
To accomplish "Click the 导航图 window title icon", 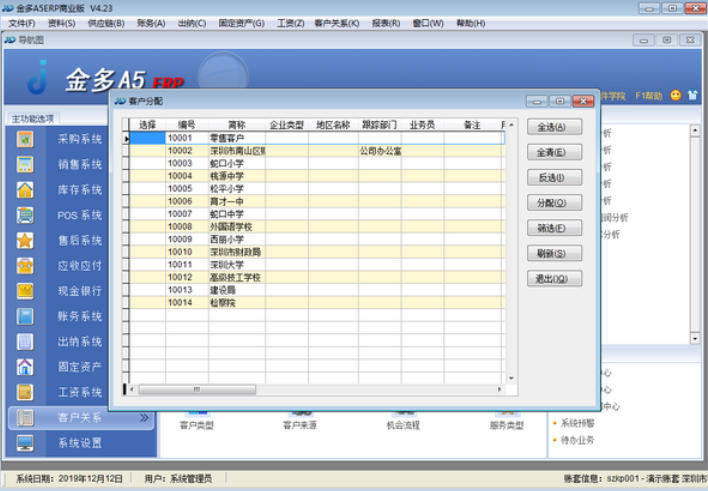I will pyautogui.click(x=10, y=40).
